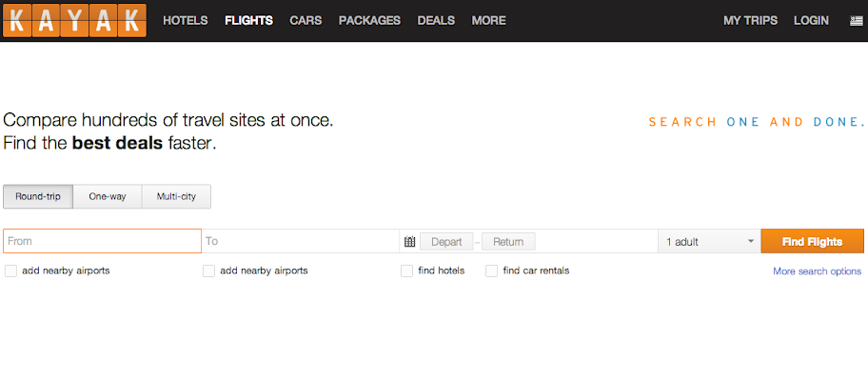
Task: Enable add nearby airports under To
Action: [208, 271]
